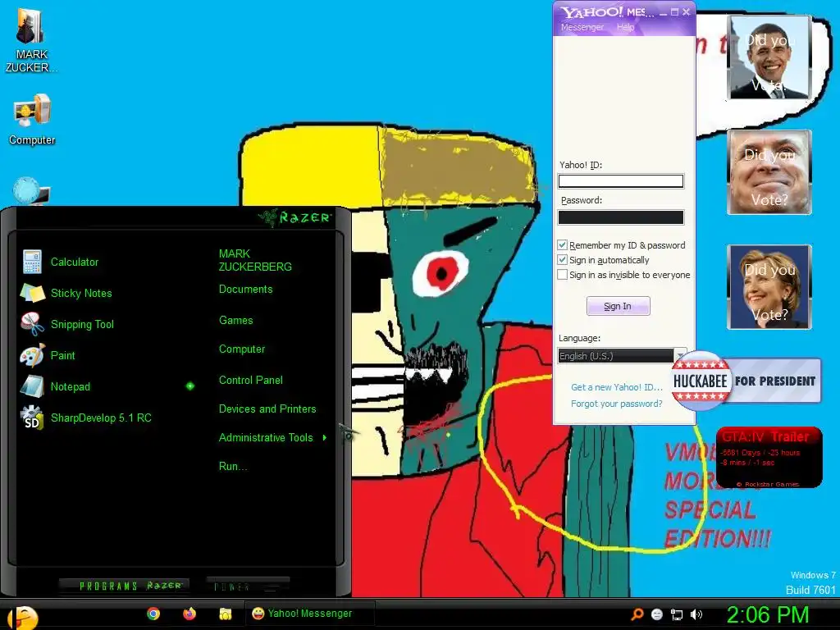This screenshot has width=840, height=630.
Task: Click the McCain Did you Vote thumbnail
Action: point(769,172)
